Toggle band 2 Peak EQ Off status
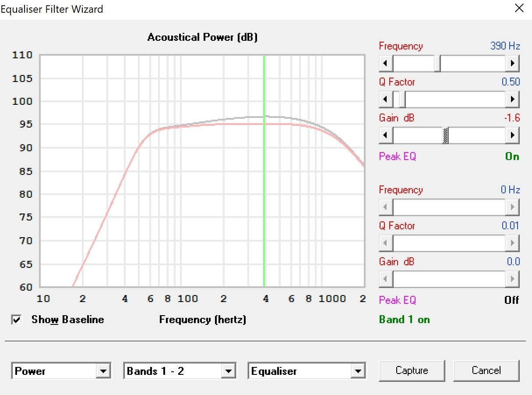This screenshot has width=532, height=395. coord(511,300)
